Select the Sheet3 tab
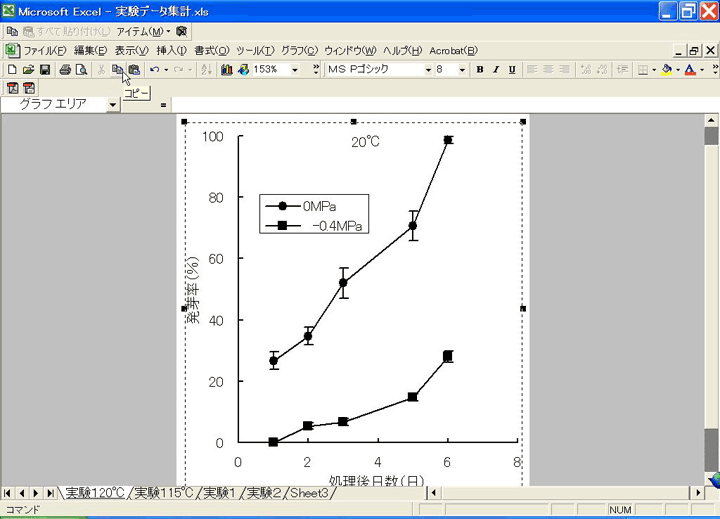Screen dimensions: 720x519 (309, 493)
